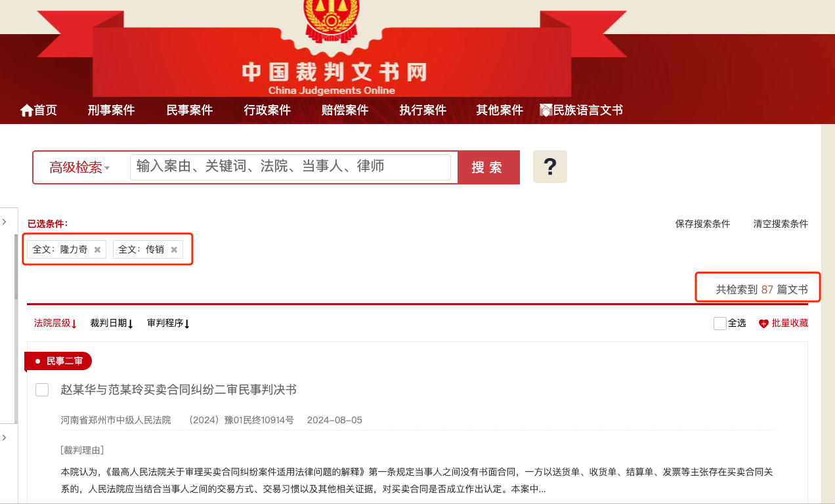Viewport: 835px width, 504px height.
Task: Open the 高级检索 dropdown
Action: (79, 167)
